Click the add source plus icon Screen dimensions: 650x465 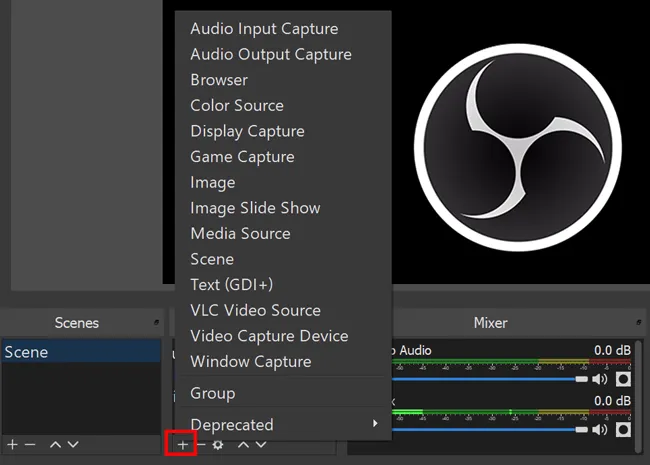click(x=182, y=445)
